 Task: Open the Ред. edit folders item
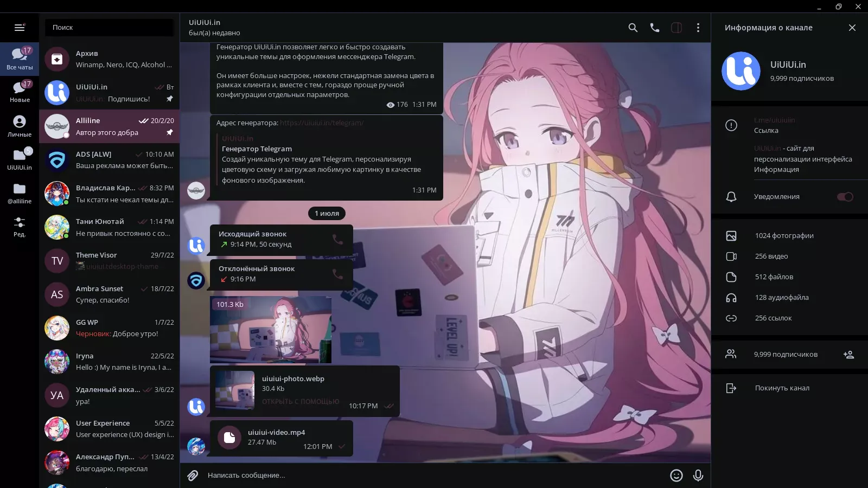[20, 227]
